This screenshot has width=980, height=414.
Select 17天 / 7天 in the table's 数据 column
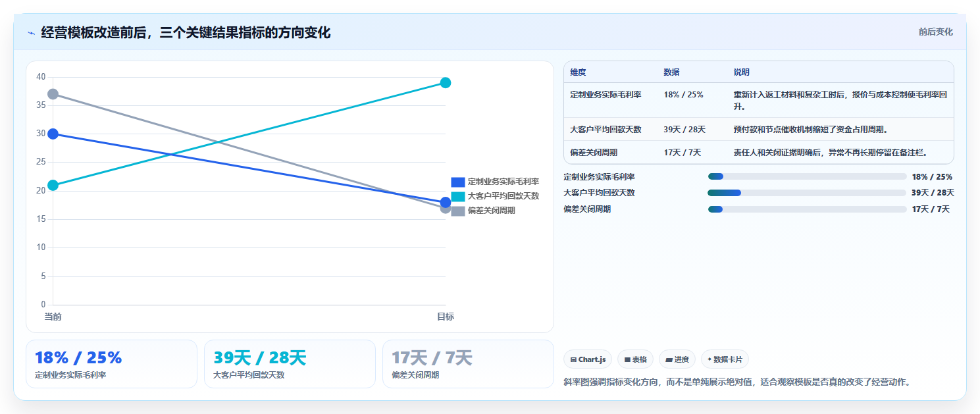coord(682,153)
